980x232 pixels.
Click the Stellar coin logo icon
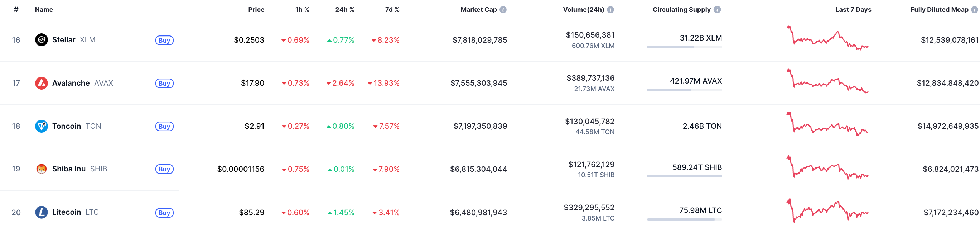[41, 40]
